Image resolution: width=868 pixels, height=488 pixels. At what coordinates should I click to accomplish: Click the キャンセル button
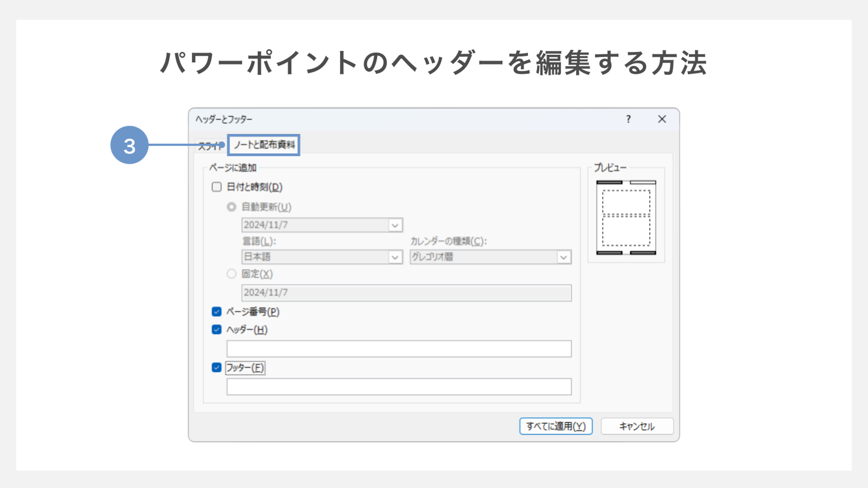tap(637, 426)
